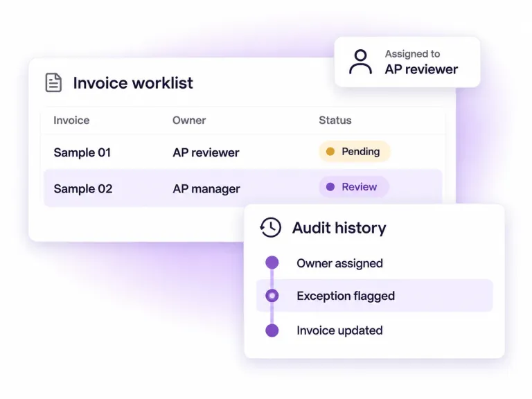Click AP reviewer on the Assigned to card

[421, 69]
